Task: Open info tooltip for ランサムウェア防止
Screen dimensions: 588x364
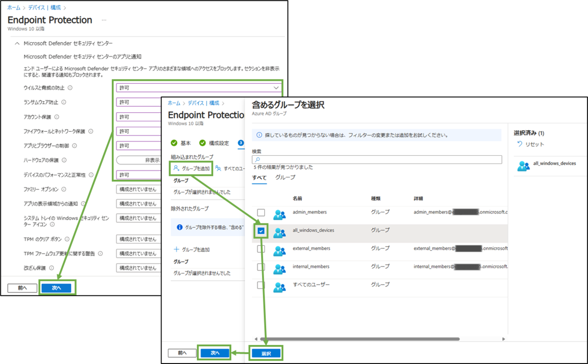Action: tap(64, 102)
